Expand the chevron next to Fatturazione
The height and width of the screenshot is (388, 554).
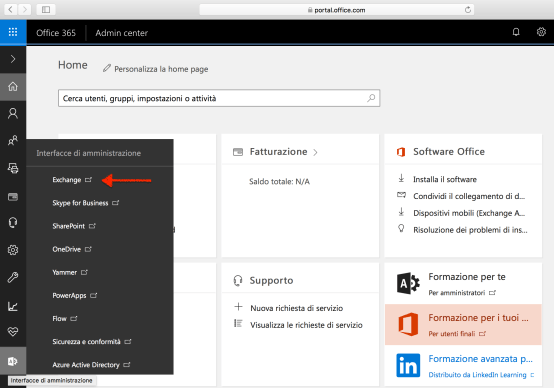[x=315, y=152]
